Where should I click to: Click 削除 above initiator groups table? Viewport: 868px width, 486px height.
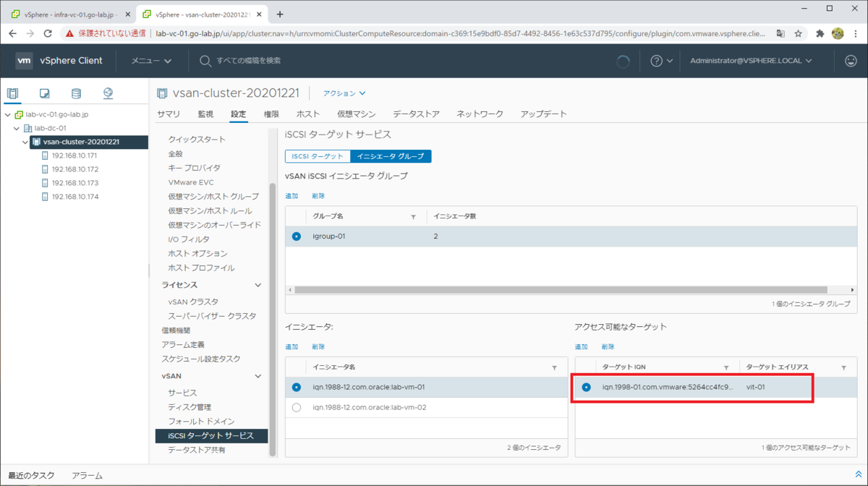point(318,196)
